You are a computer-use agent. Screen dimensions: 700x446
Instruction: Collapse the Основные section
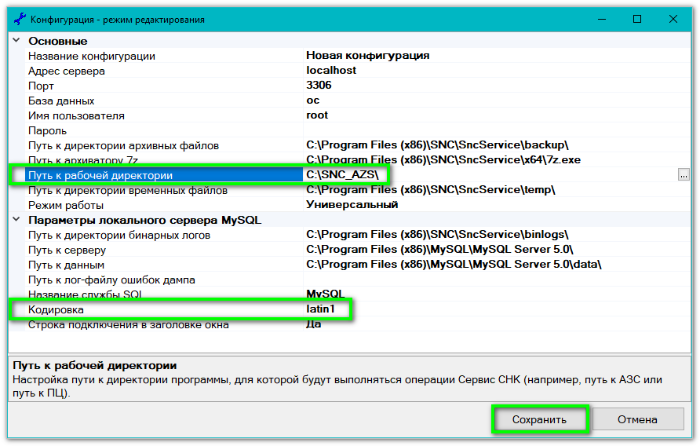pyautogui.click(x=15, y=41)
